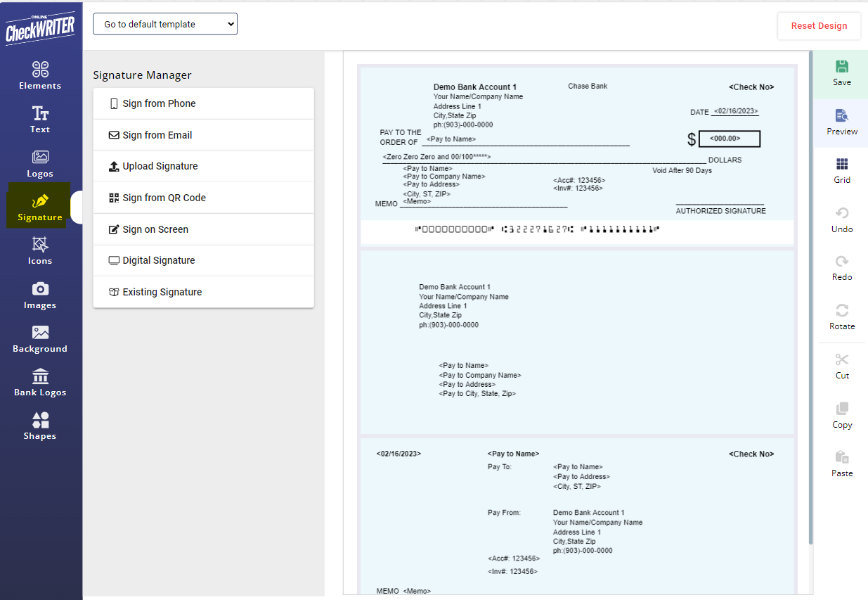The image size is (868, 600).
Task: Select the bottom stub's date <02/16/2023>
Action: tap(399, 454)
